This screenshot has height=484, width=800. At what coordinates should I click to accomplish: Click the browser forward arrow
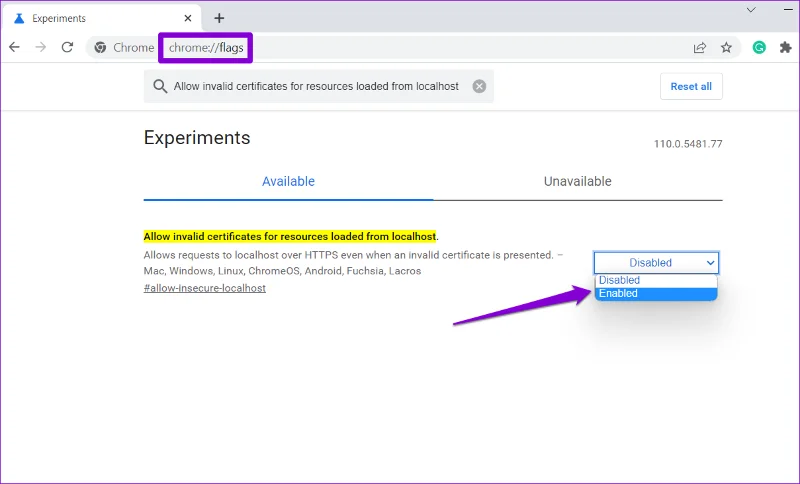point(40,47)
